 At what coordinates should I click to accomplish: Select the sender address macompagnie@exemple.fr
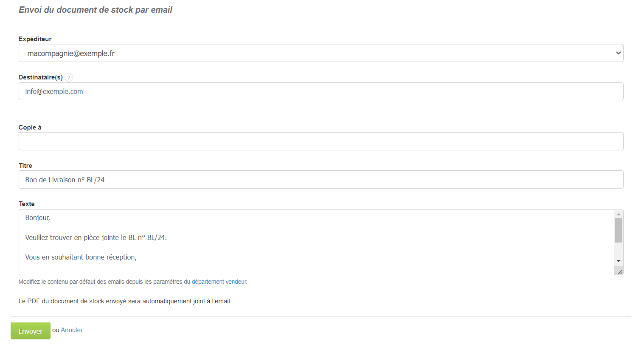(71, 54)
